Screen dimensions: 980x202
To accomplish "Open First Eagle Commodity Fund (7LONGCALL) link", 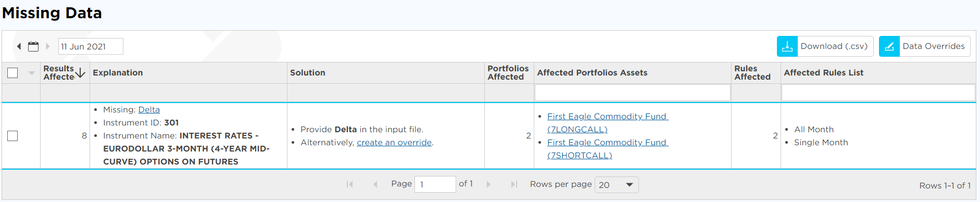I will pos(608,123).
